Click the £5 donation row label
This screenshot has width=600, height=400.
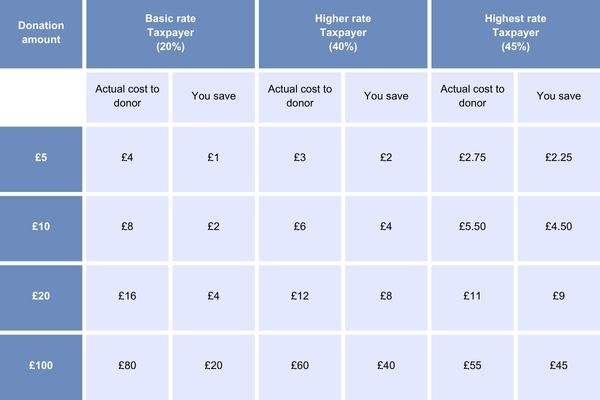point(41,159)
